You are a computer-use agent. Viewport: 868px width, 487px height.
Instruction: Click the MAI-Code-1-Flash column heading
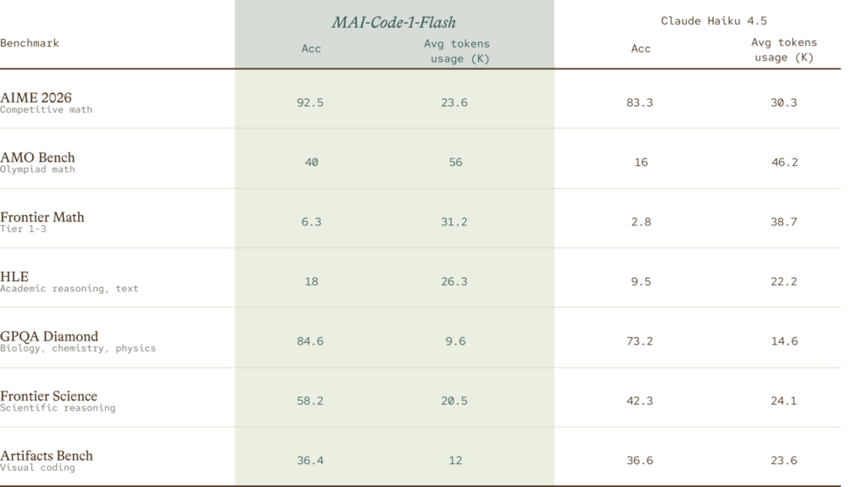393,22
